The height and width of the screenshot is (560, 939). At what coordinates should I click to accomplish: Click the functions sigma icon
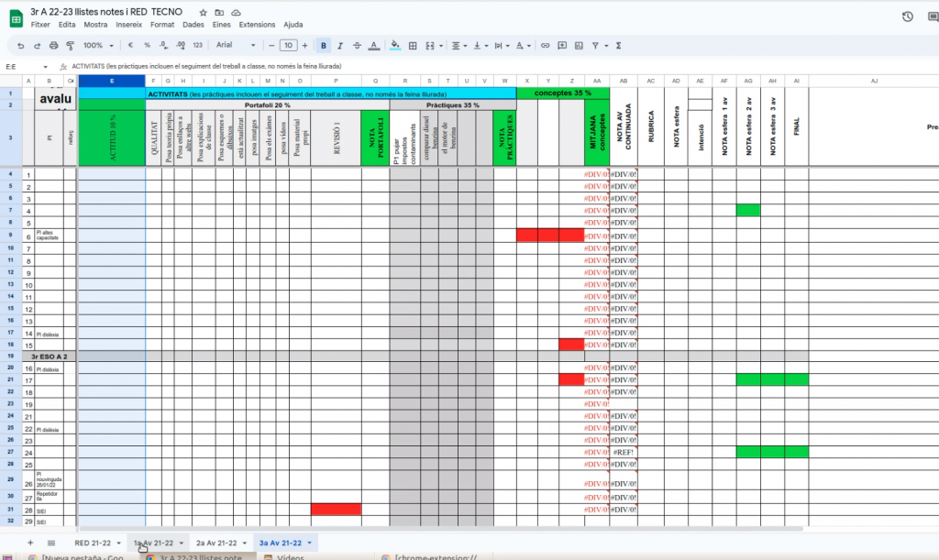point(619,45)
